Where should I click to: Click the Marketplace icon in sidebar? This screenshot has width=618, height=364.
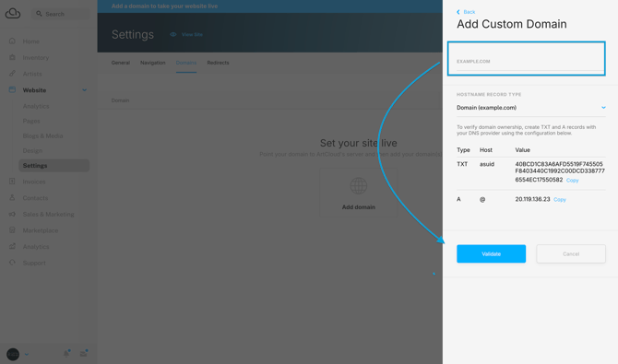[12, 230]
